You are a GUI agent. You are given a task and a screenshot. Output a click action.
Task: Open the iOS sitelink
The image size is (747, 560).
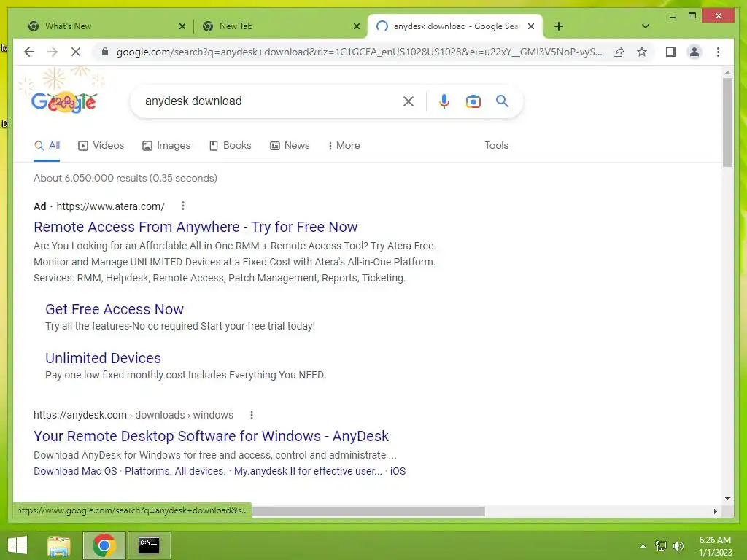(x=398, y=471)
